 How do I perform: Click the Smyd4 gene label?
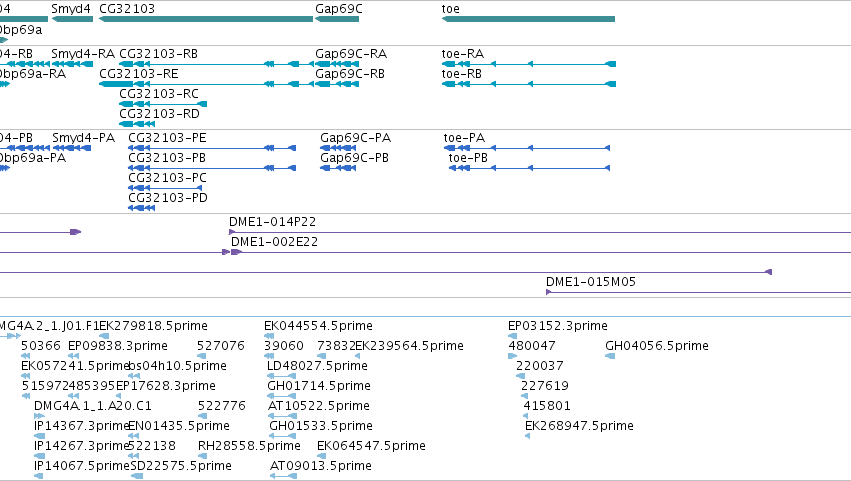pos(71,9)
